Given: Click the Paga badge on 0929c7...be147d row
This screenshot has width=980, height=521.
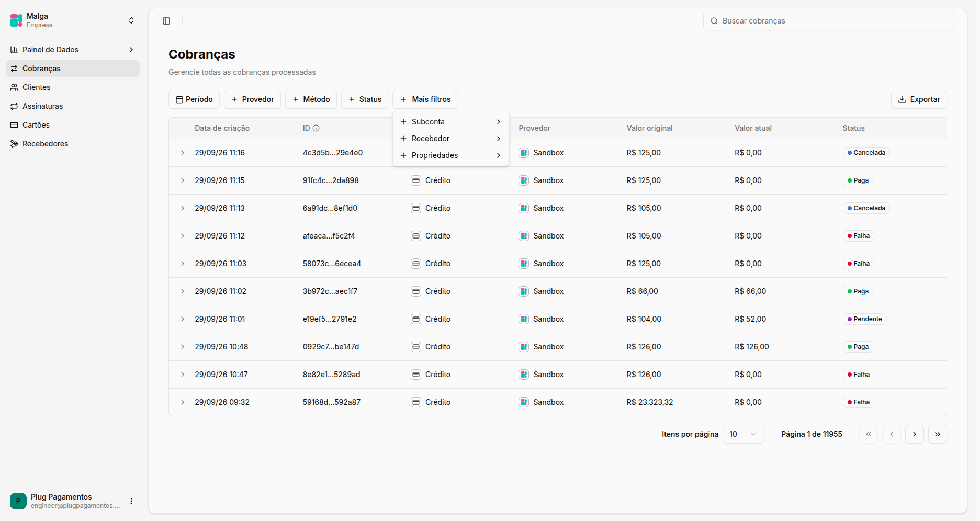Looking at the screenshot, I should pos(858,347).
